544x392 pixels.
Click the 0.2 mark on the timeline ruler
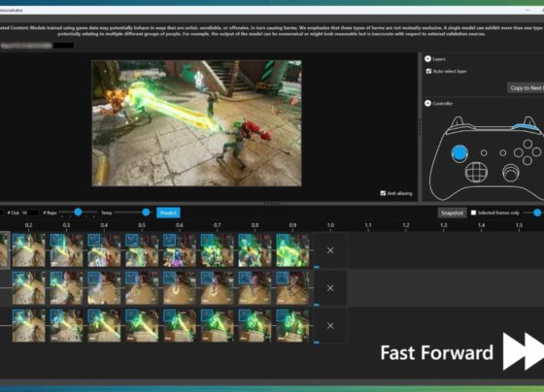coord(29,225)
